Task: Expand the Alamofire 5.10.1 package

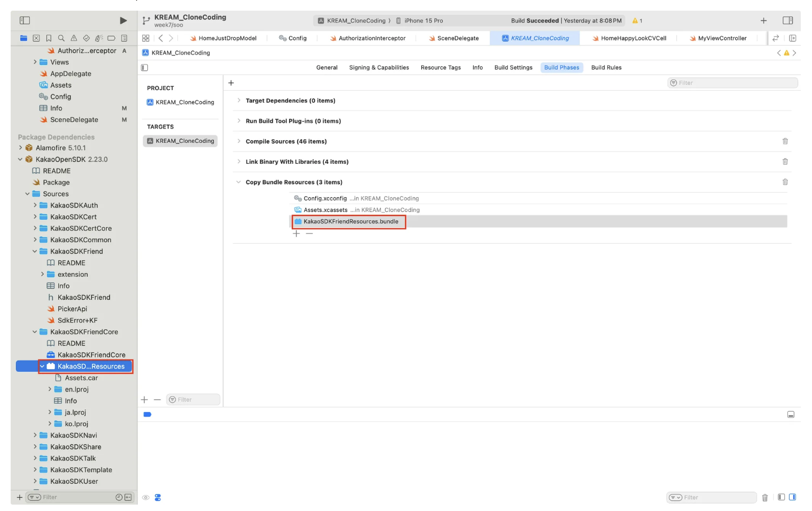Action: pos(20,148)
